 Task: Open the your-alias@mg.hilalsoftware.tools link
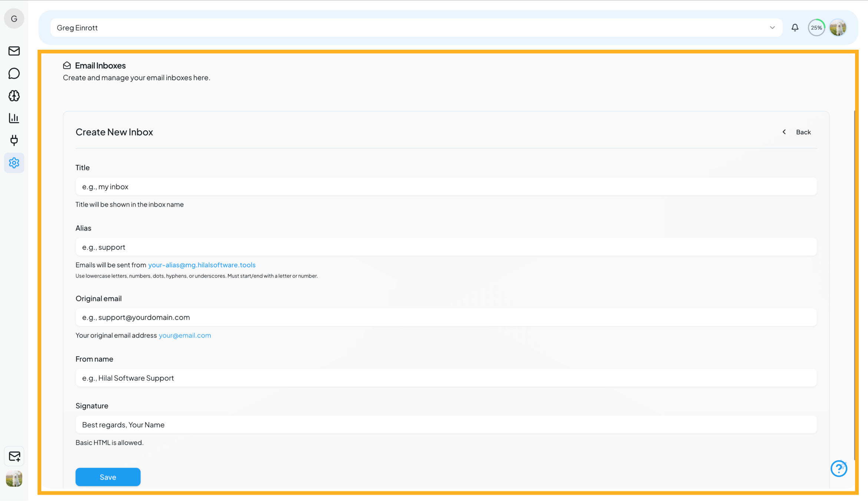pyautogui.click(x=201, y=265)
